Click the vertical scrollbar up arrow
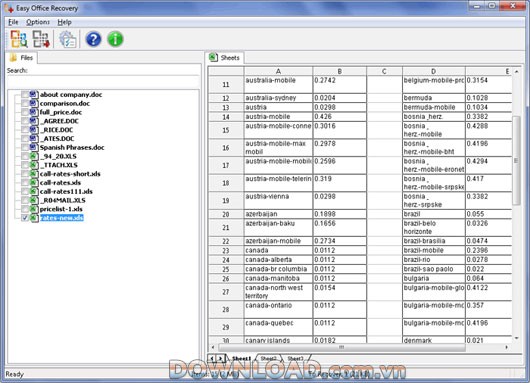Screen dimensions: 530x383 click(516, 71)
